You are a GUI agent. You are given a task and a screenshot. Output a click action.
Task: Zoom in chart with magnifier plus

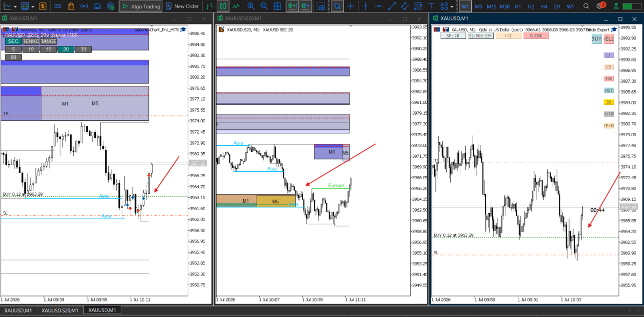click(x=251, y=6)
